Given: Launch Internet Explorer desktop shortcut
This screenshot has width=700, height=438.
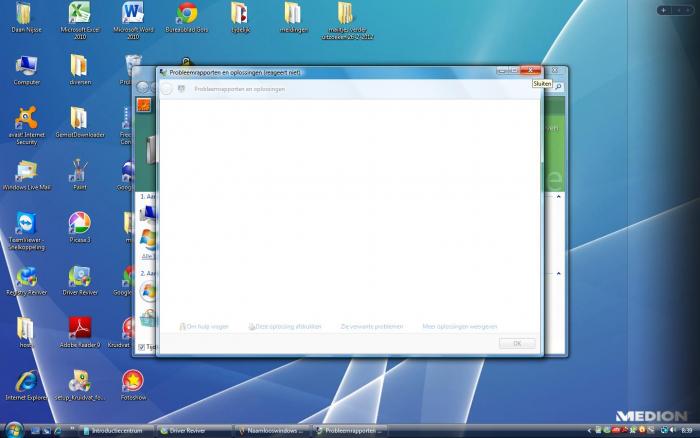Looking at the screenshot, I should [26, 386].
